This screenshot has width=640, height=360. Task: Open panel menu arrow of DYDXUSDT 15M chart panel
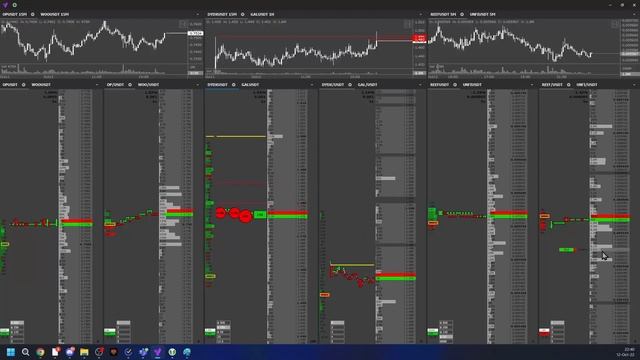(x=421, y=14)
